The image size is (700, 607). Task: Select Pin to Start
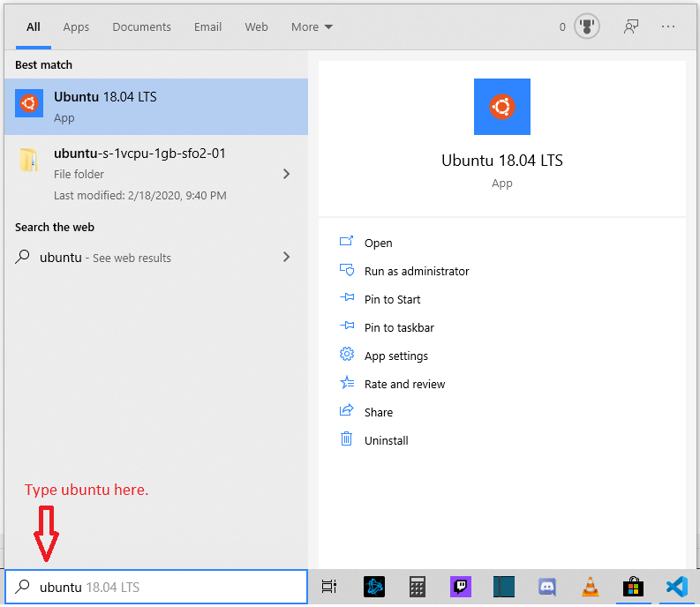point(392,299)
